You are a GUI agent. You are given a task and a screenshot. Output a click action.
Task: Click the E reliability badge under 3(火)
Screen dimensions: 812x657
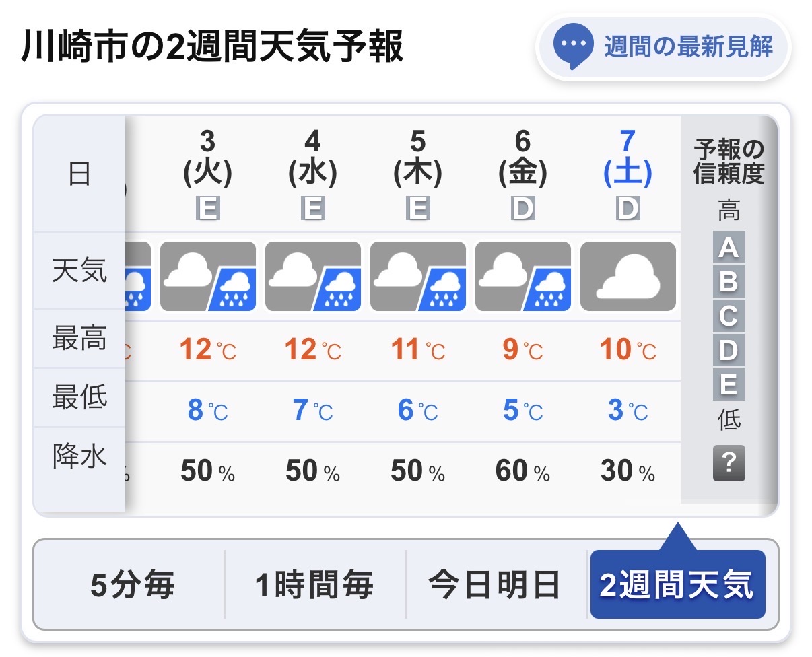click(208, 209)
